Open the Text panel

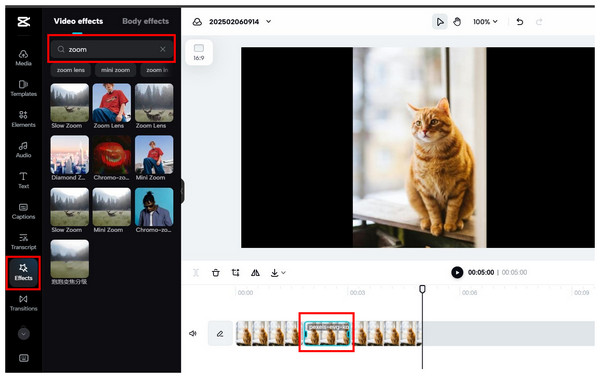point(23,180)
